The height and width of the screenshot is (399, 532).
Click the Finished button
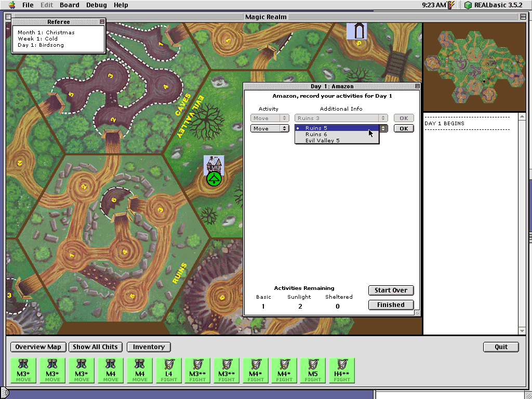(391, 304)
